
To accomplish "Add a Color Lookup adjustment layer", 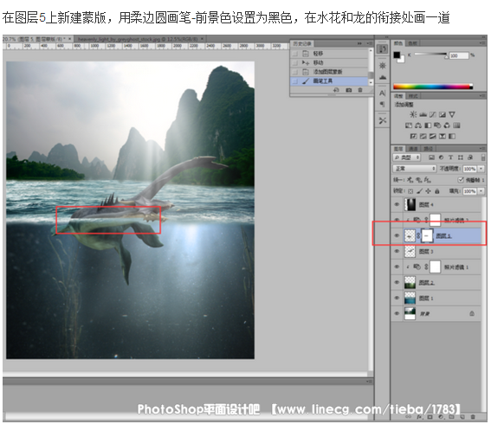I will [x=456, y=125].
